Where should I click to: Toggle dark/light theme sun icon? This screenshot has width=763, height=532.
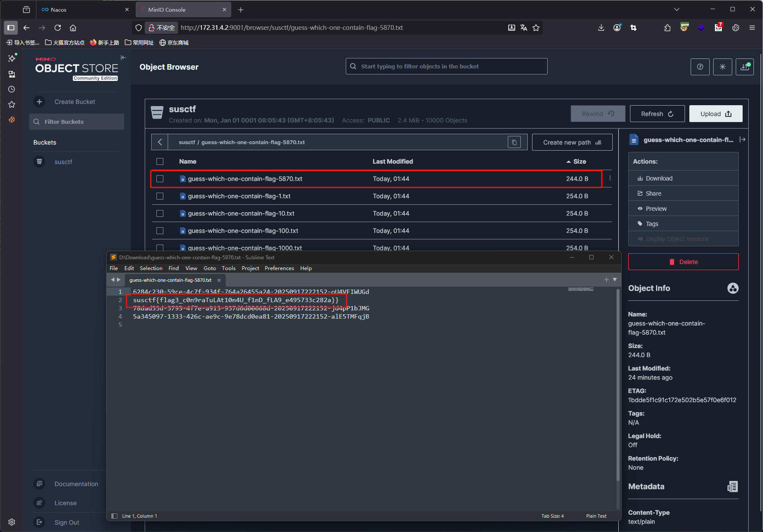click(x=722, y=67)
